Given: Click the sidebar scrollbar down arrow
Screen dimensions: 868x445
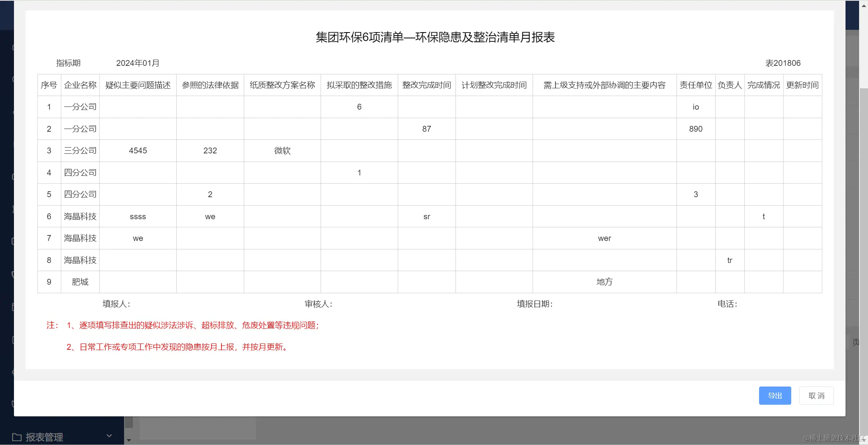Looking at the screenshot, I should 129,440.
